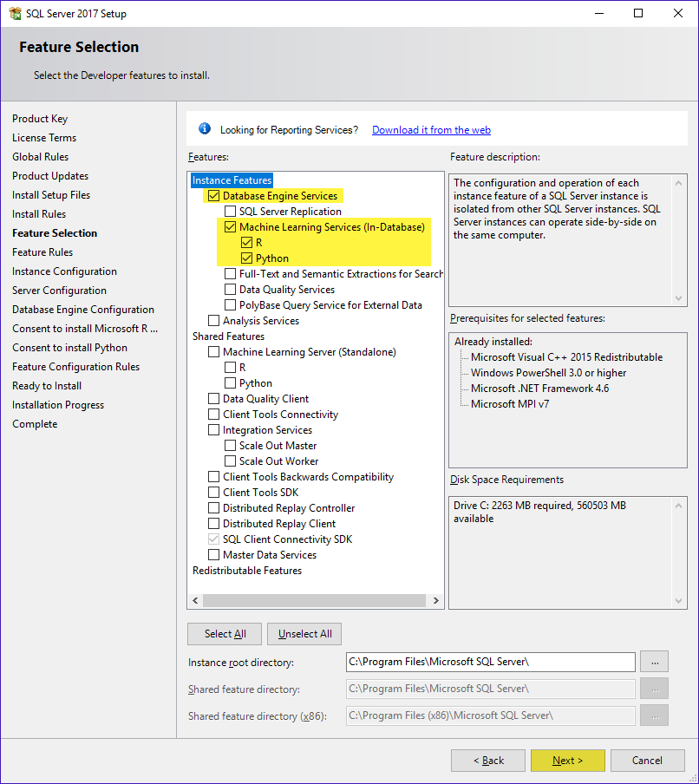Click the blue information icon
This screenshot has height=784, width=699.
(205, 129)
